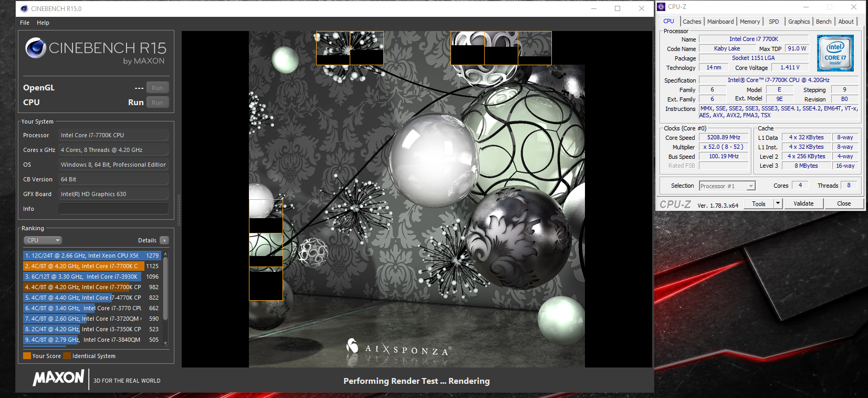
Task: Switch to Caches tab in CPU-Z
Action: click(x=692, y=22)
